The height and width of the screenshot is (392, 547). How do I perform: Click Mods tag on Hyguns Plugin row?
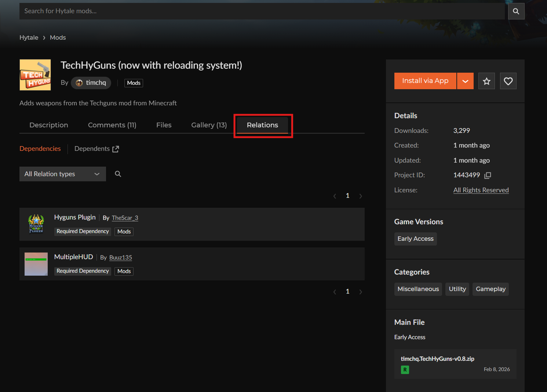coord(124,232)
